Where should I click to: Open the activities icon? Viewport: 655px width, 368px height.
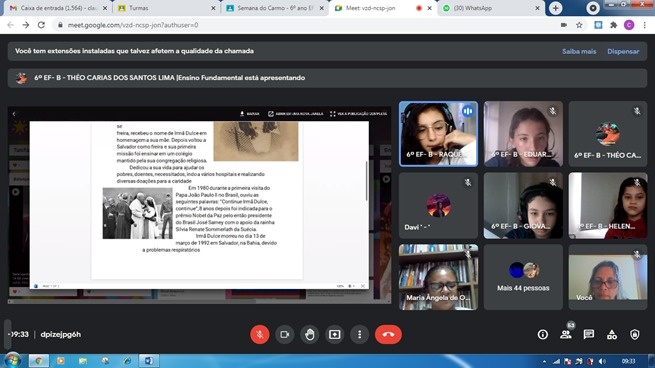[x=612, y=335]
